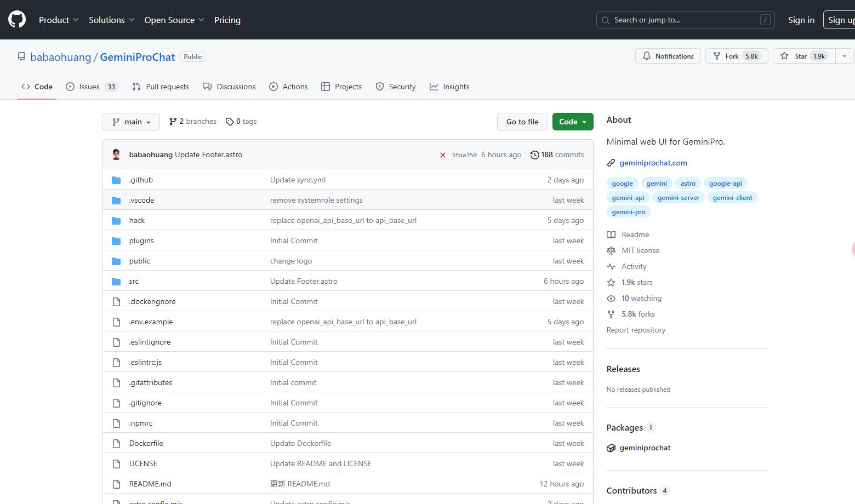The height and width of the screenshot is (504, 855).
Task: Expand the green Code dropdown button
Action: 572,122
